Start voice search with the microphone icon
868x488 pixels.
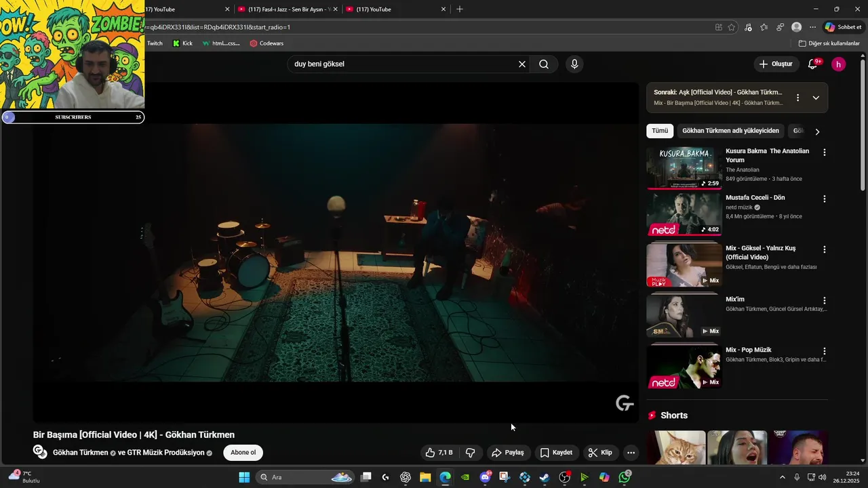[574, 64]
